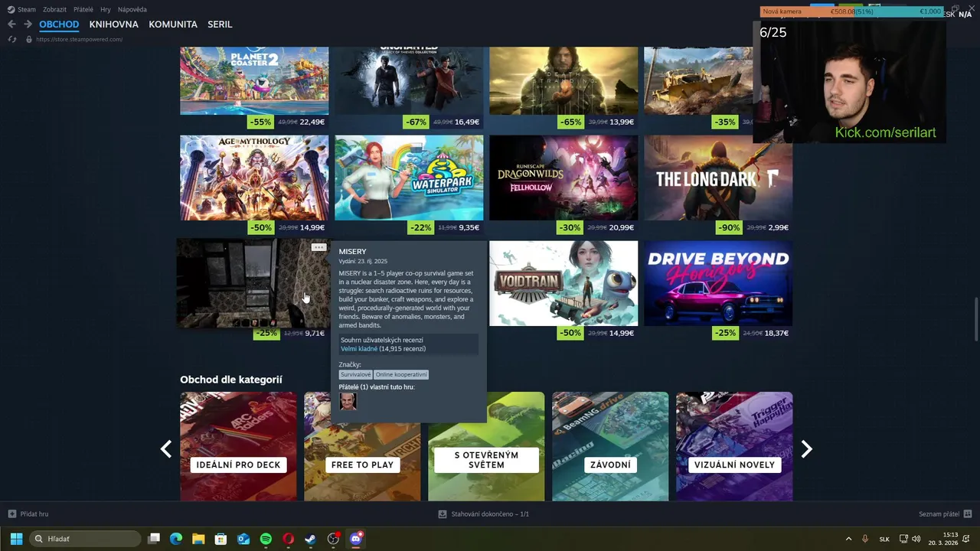Open Drive Beyond Horizons tile
980x551 pixels.
718,283
